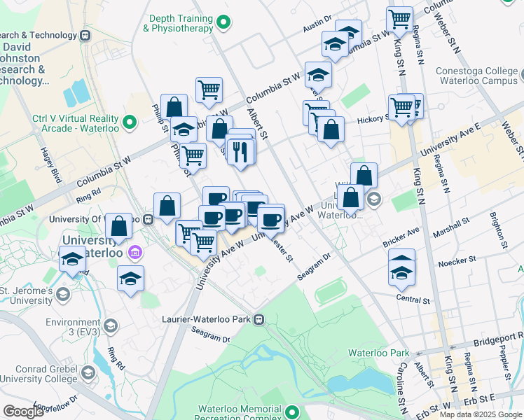Screen dimensions: 524x420
Task: Select shopping cart marker near Austin Dr and King St N
Action: [x=399, y=21]
